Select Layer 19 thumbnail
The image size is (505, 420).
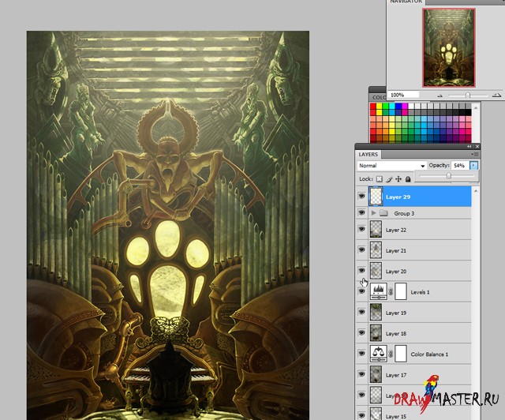[376, 312]
